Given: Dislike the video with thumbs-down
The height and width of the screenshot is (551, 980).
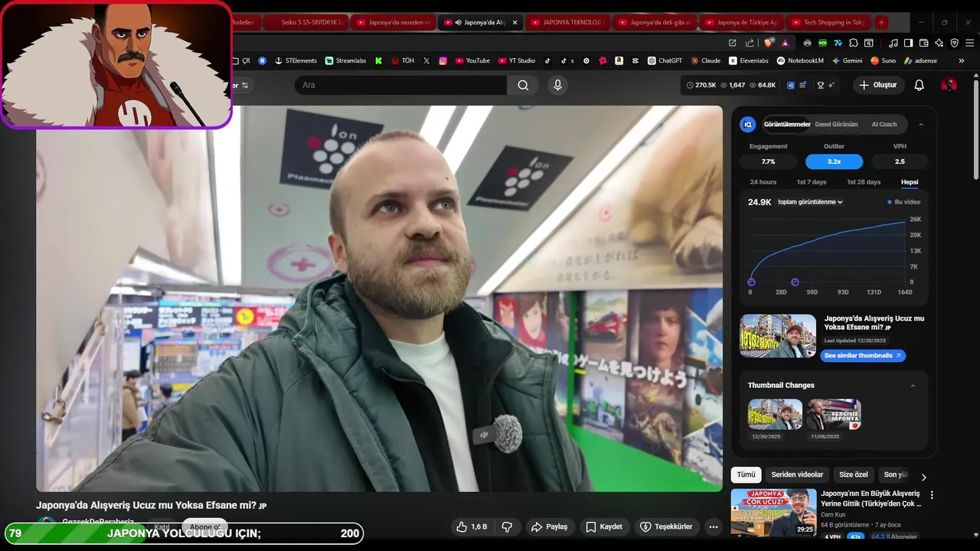Looking at the screenshot, I should tap(506, 527).
